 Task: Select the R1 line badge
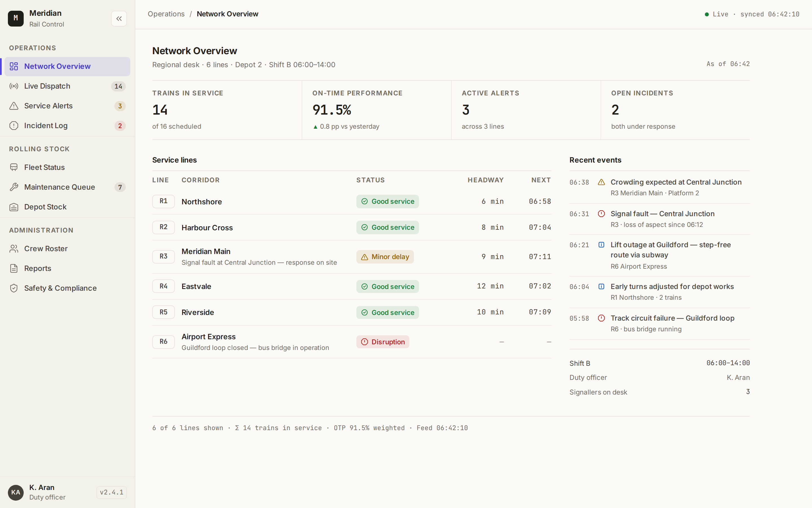pos(164,201)
